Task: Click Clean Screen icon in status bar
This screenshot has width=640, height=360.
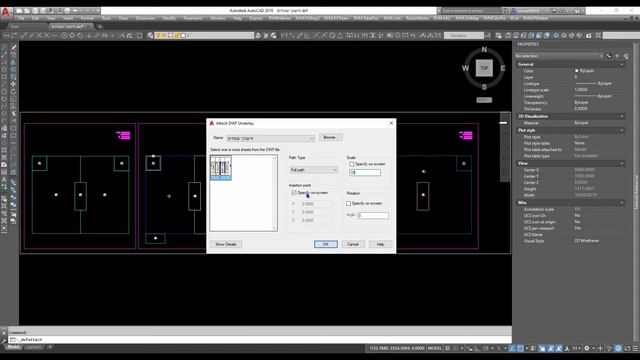Action: click(x=627, y=348)
